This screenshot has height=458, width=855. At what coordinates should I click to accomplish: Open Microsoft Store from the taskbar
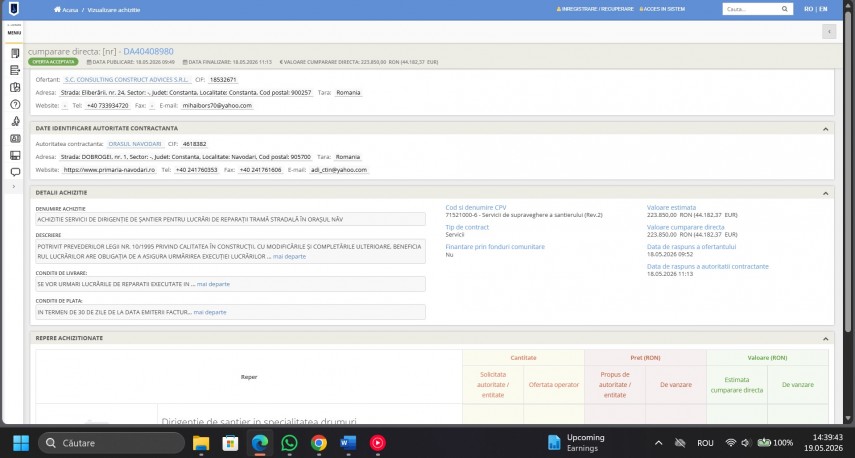click(x=230, y=443)
